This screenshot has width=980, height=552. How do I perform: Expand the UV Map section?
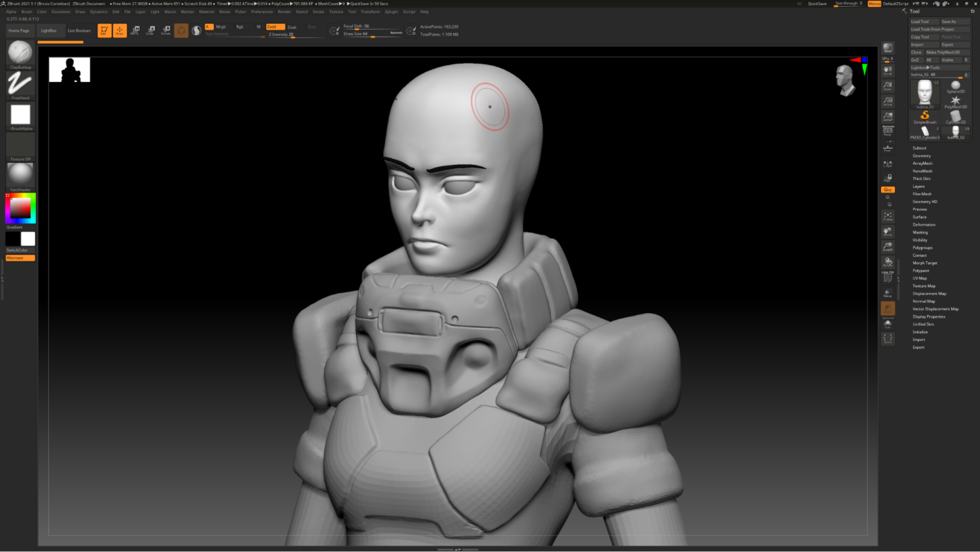919,278
